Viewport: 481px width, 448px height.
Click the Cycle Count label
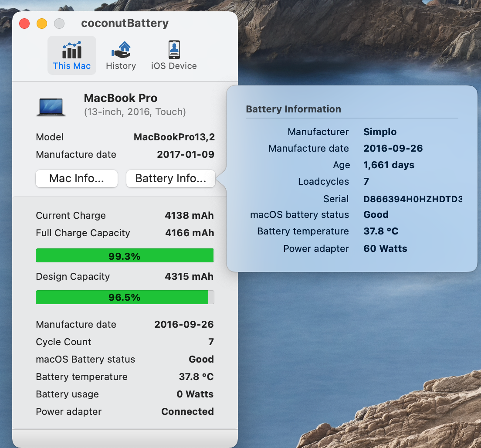[64, 342]
